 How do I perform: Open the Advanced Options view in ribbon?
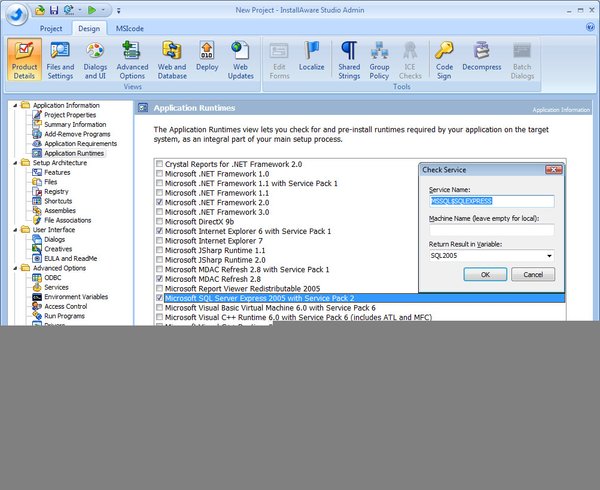click(x=132, y=60)
